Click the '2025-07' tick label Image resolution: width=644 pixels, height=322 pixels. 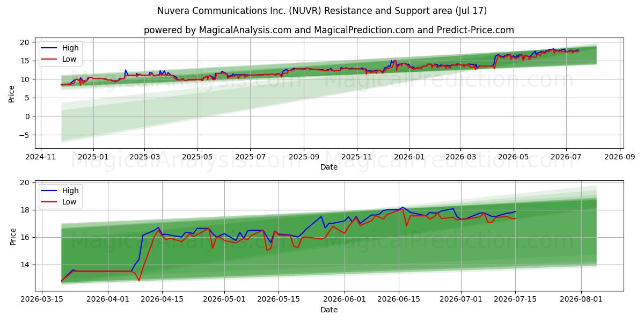pyautogui.click(x=250, y=157)
